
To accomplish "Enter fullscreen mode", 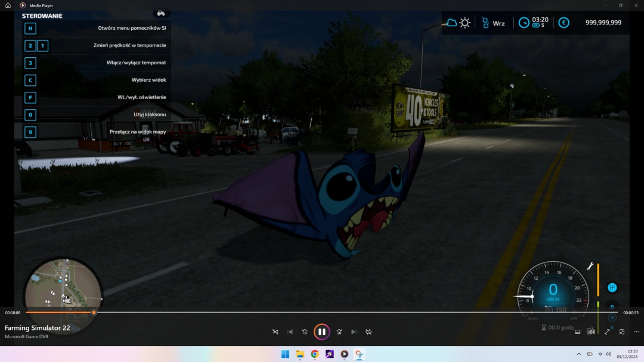I will 607,332.
